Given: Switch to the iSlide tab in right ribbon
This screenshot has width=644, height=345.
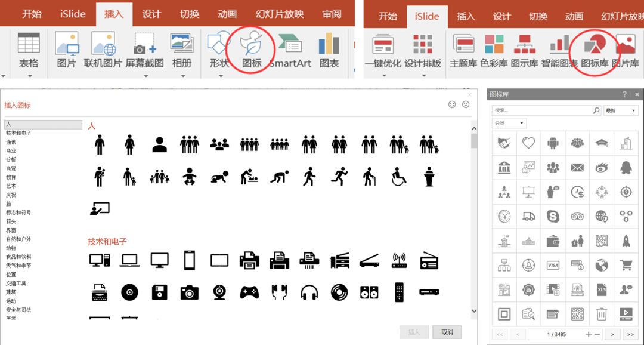Looking at the screenshot, I should coord(427,17).
